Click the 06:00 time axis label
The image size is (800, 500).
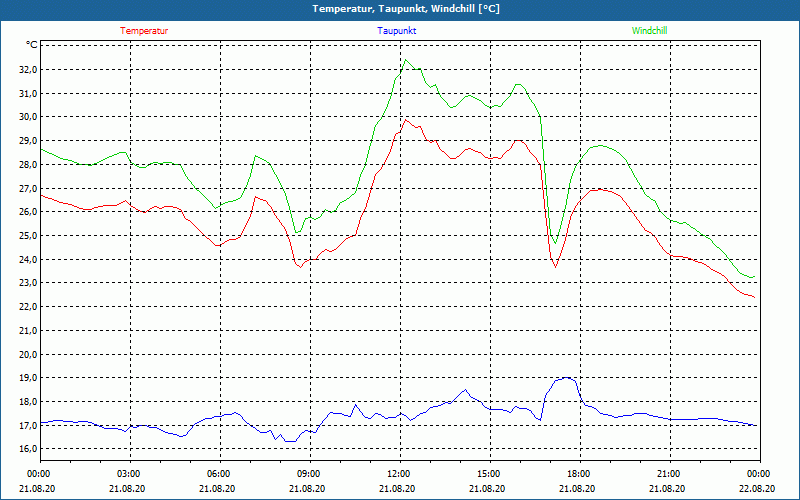point(220,474)
